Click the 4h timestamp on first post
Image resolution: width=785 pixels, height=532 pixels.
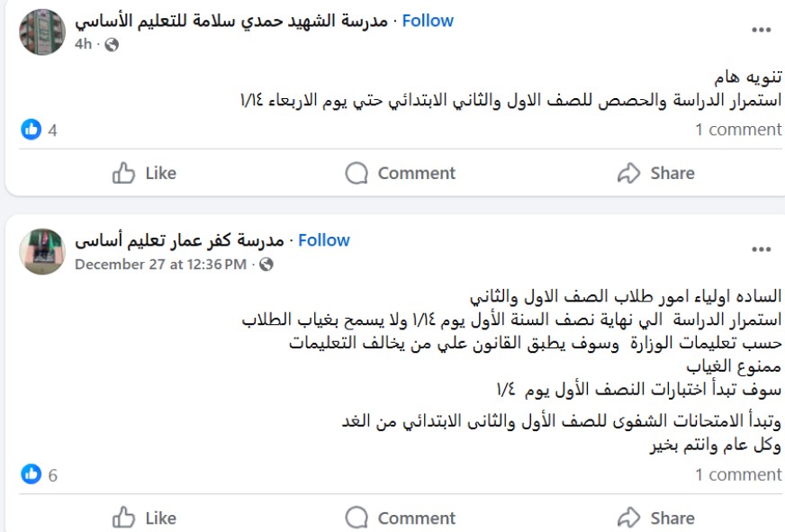[x=83, y=44]
